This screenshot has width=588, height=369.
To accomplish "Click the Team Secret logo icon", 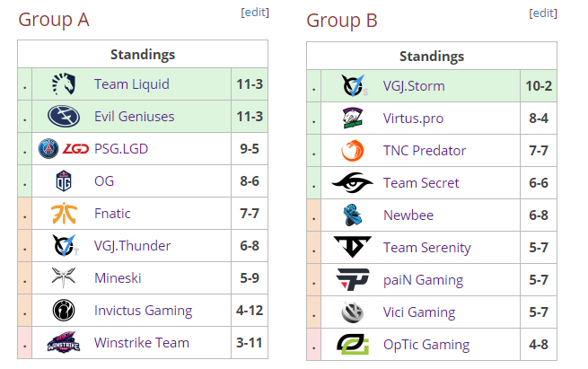I will [352, 183].
